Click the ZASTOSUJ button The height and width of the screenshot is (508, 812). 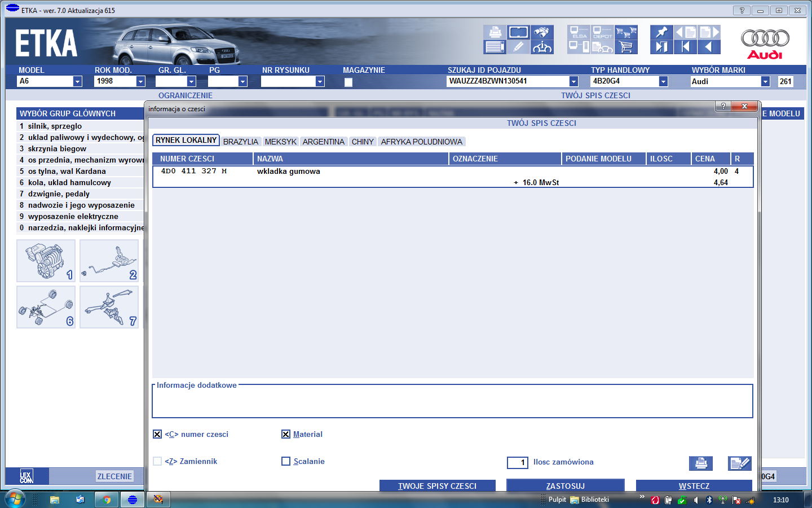[x=566, y=486]
